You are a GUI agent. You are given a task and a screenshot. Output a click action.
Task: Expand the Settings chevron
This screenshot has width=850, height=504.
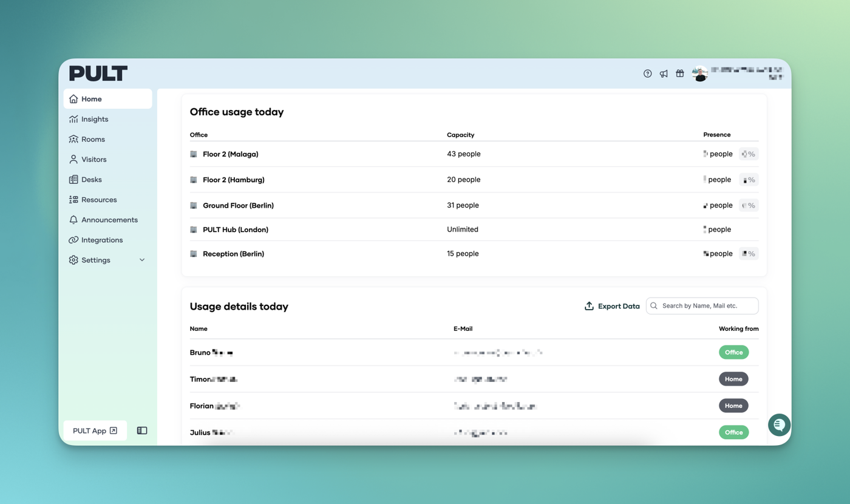point(142,260)
